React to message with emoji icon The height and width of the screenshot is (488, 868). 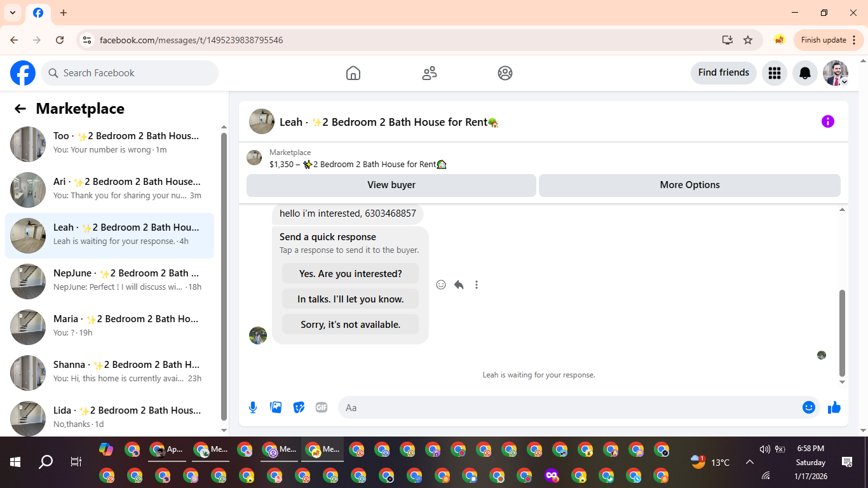point(441,285)
